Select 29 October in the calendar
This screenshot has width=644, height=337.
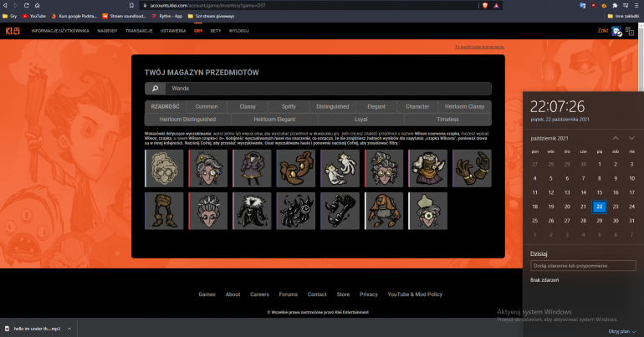tap(599, 221)
